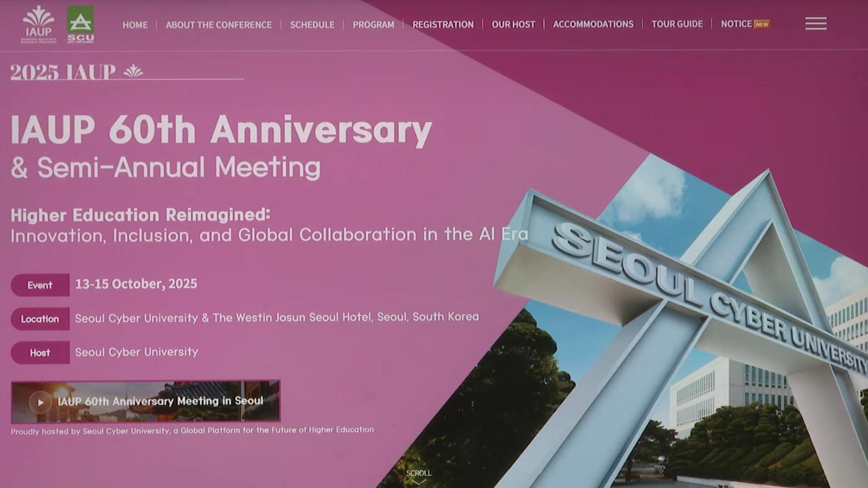Open the NOTICE menu item
This screenshot has width=868, height=488.
(x=736, y=24)
